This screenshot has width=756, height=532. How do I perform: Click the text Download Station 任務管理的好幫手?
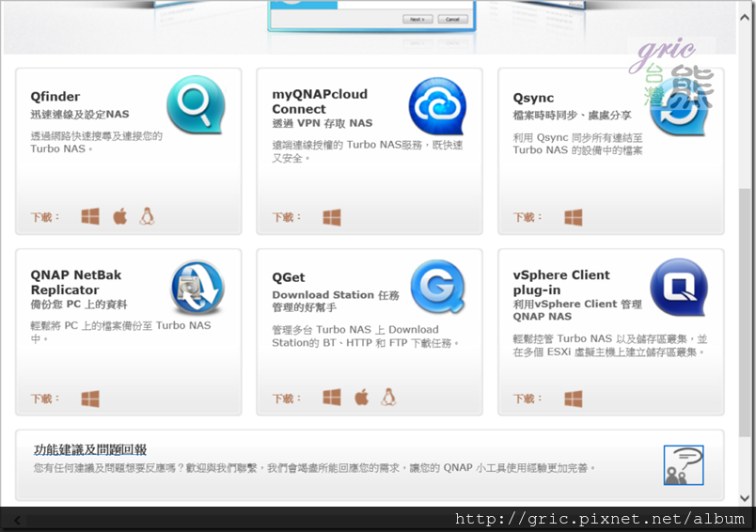pyautogui.click(x=336, y=301)
